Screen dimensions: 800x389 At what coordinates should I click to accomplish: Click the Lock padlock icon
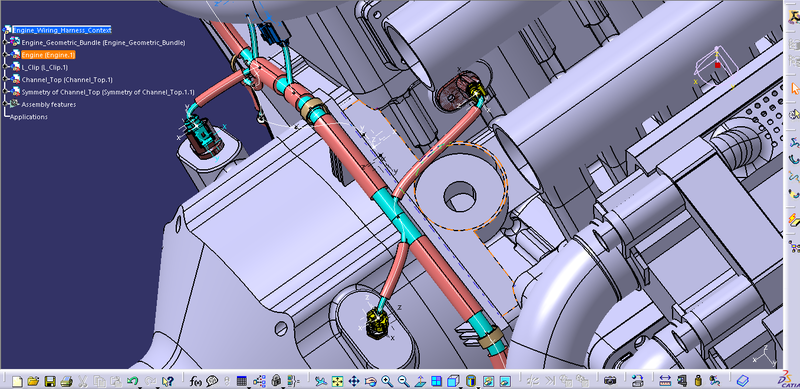(x=276, y=381)
